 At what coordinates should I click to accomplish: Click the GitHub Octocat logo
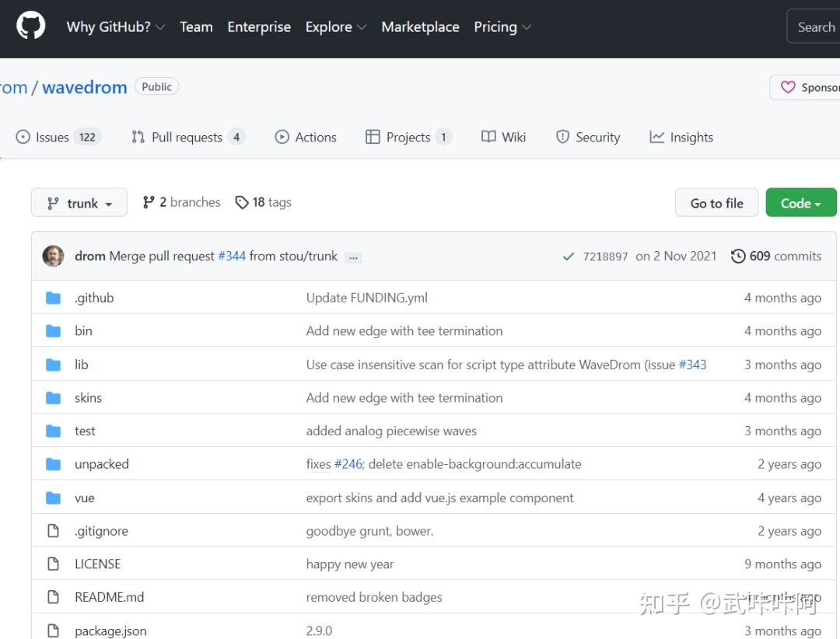click(31, 26)
